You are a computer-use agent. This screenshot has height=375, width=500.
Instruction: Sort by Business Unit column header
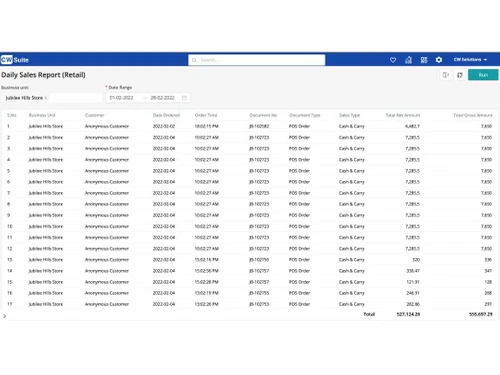[42, 115]
